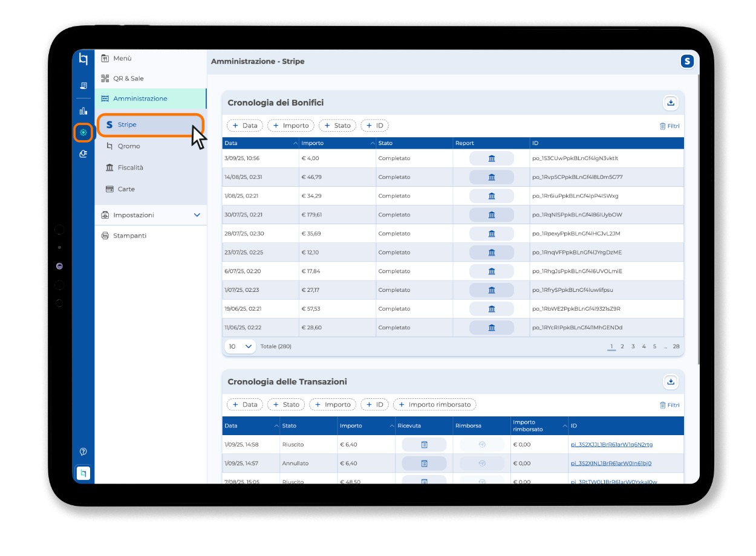Open the statistics bar chart icon
756x556 pixels.
coord(83,111)
